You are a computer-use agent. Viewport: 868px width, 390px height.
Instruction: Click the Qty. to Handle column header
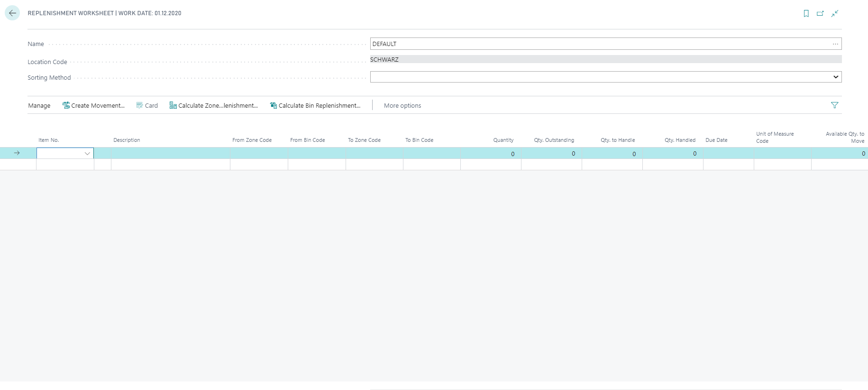click(x=618, y=140)
